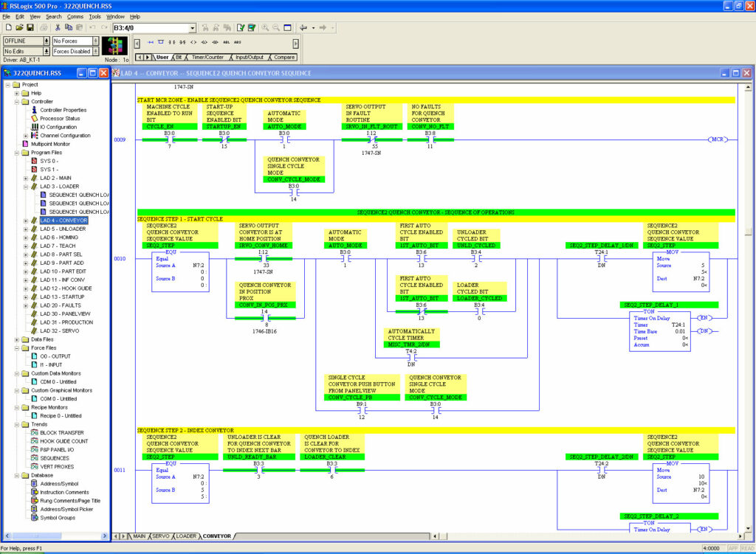Click the Save file toolbar icon
Screen dimensions: 756x554
pos(30,28)
